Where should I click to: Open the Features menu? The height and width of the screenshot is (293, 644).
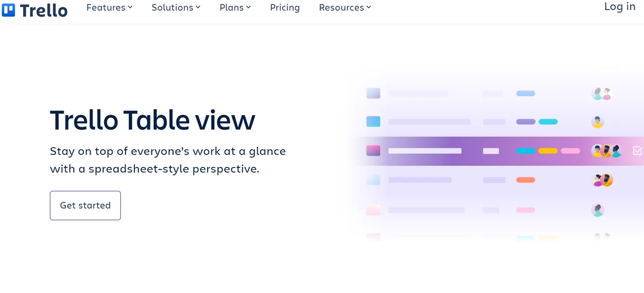point(109,8)
